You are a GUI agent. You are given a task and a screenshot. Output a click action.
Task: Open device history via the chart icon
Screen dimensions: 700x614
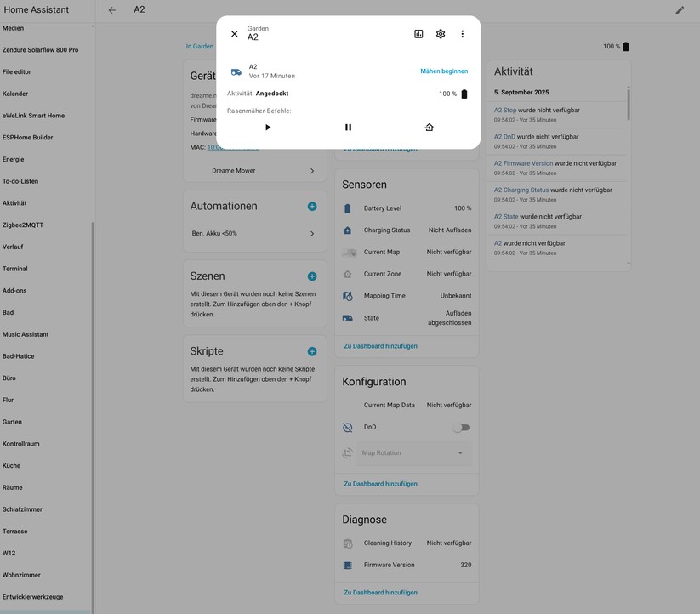418,33
